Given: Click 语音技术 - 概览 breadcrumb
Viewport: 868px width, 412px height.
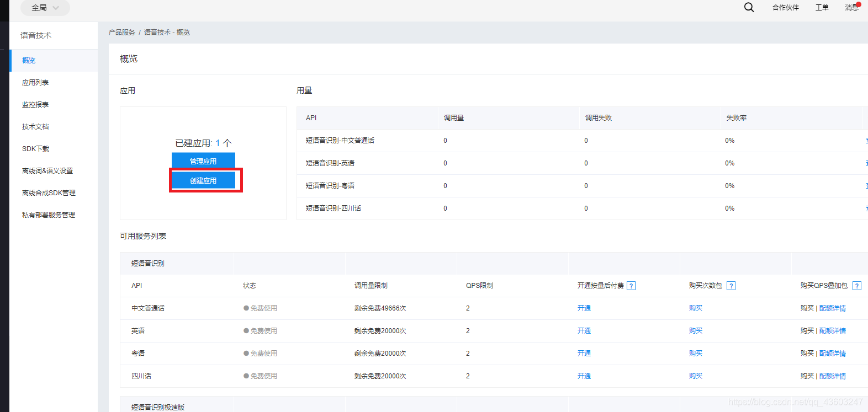Looking at the screenshot, I should (x=167, y=33).
